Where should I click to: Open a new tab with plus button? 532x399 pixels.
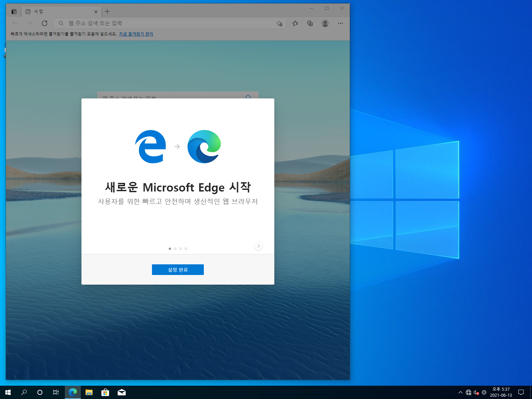(107, 12)
